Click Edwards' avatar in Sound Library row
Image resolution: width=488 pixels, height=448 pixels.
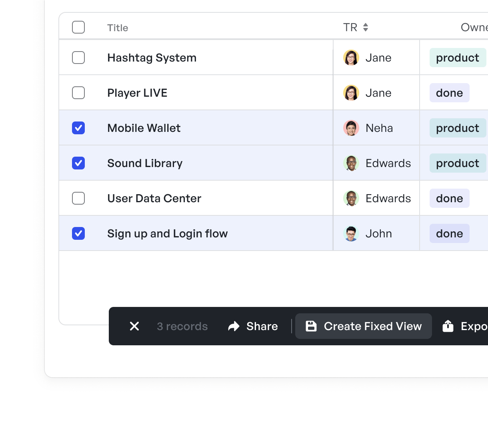pos(351,163)
